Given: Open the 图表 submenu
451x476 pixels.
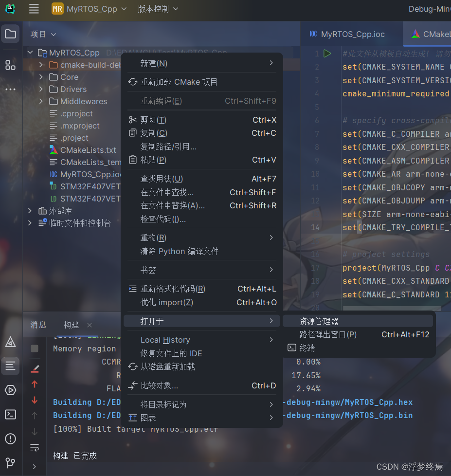Looking at the screenshot, I should tap(202, 418).
